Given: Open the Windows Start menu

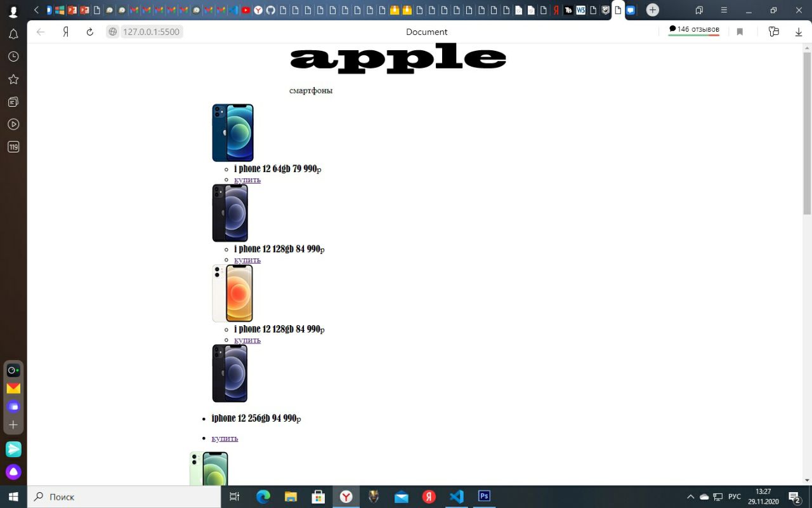Looking at the screenshot, I should pos(13,497).
